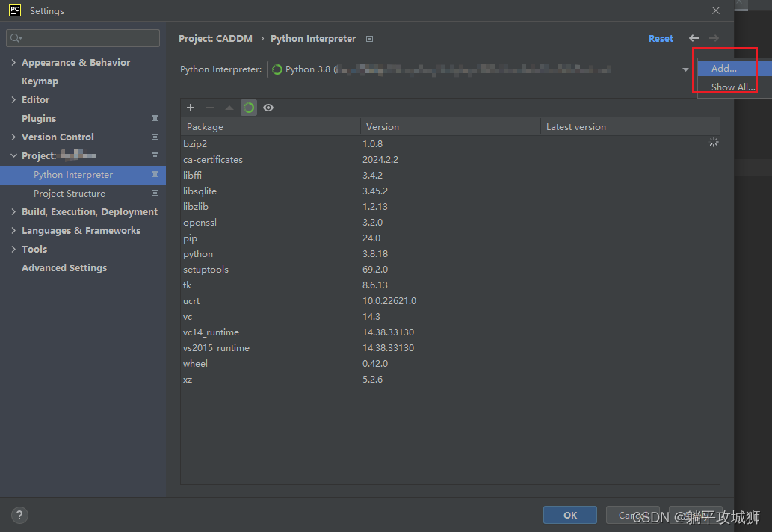Screen dimensions: 772x532
Task: Select the libffi package row
Action: click(x=450, y=175)
